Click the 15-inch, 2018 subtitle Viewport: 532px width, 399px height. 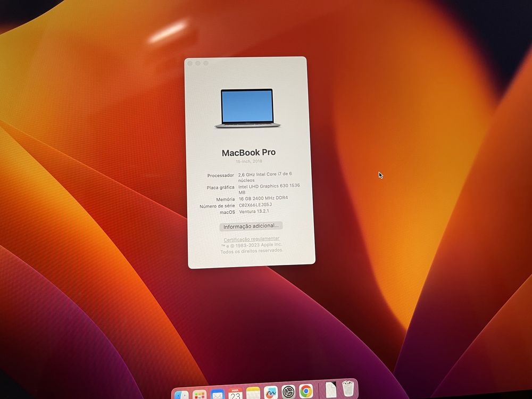tap(249, 161)
